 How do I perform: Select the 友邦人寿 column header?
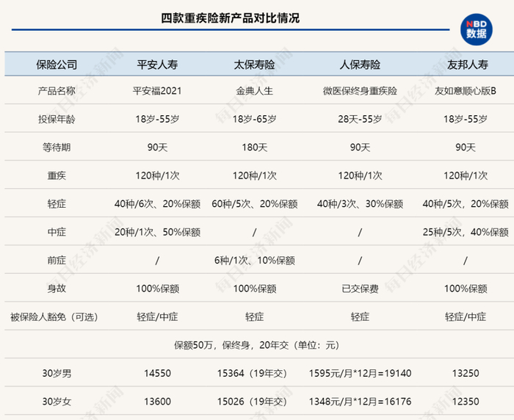tap(468, 65)
